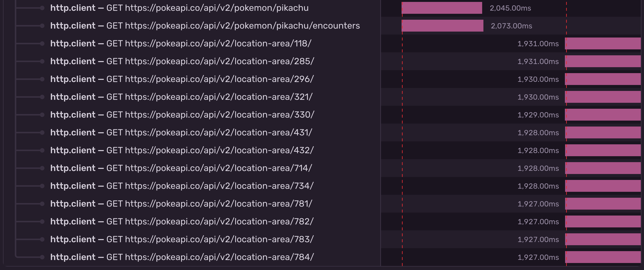The width and height of the screenshot is (644, 270).
Task: Click the location-area/734/ span entry
Action: pyautogui.click(x=182, y=186)
